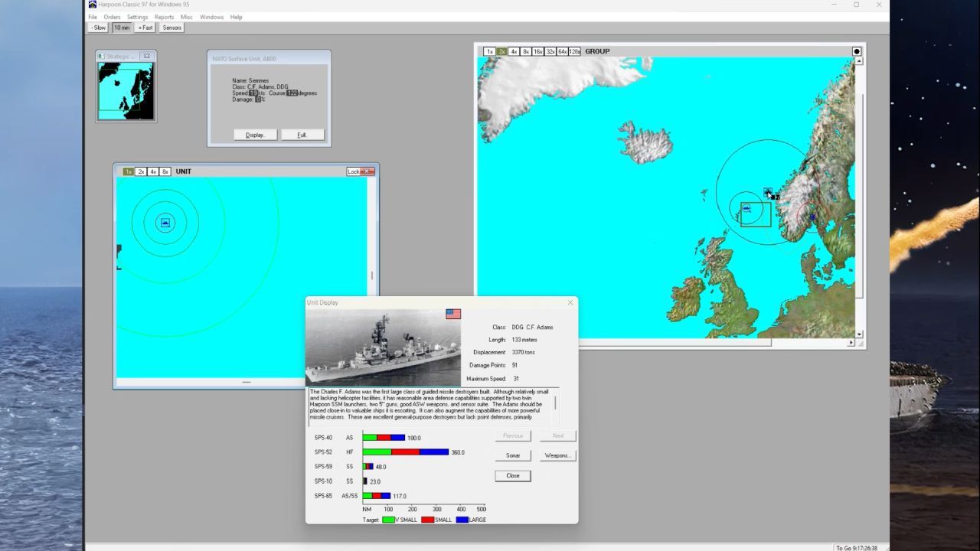This screenshot has height=551, width=980.
Task: Click the black dot icon in Group window
Action: [x=857, y=51]
